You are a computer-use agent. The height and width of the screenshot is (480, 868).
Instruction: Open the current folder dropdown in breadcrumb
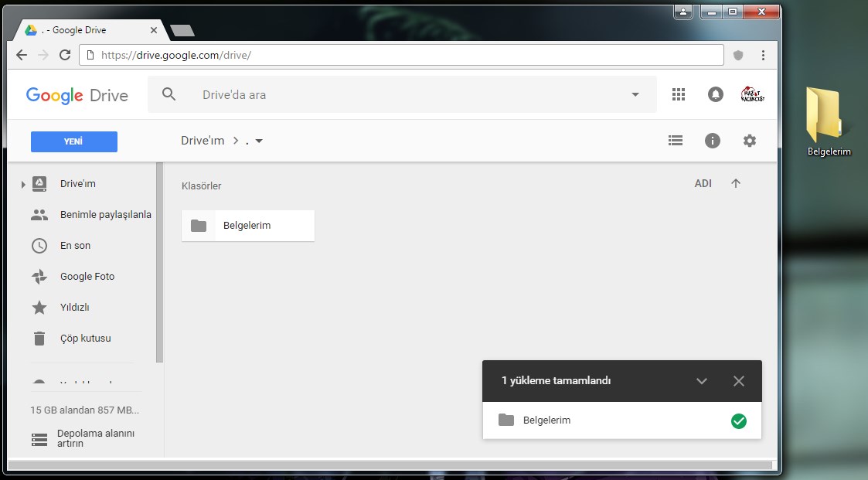point(259,141)
